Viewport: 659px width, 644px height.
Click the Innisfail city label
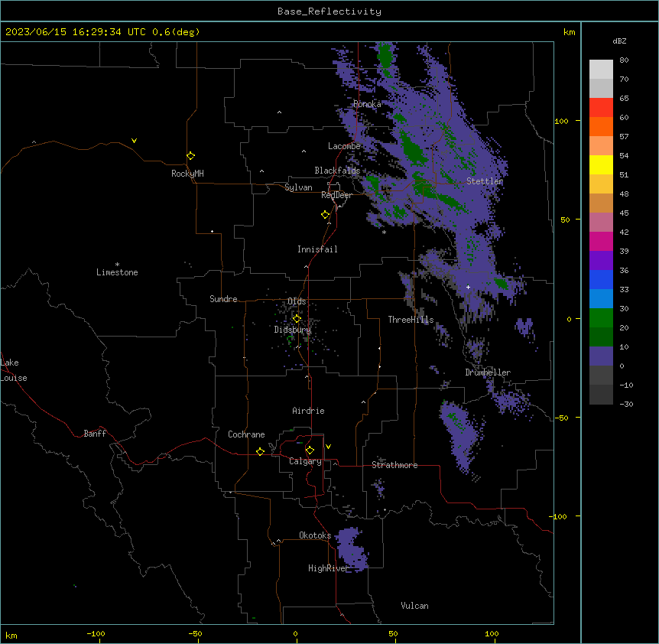317,249
